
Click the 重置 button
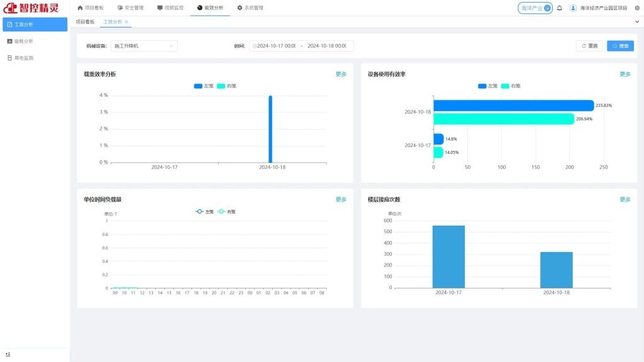click(589, 46)
